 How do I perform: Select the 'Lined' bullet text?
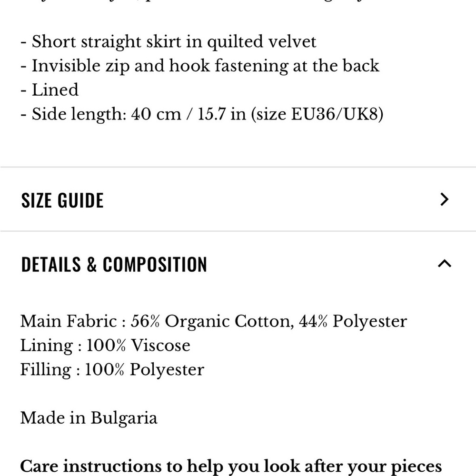[x=55, y=90]
